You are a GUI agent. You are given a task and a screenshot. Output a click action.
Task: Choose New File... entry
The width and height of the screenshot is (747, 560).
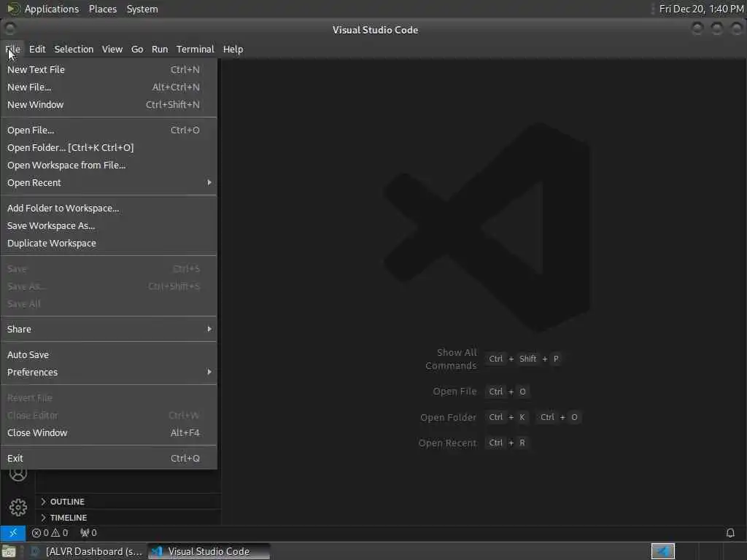[x=109, y=87]
